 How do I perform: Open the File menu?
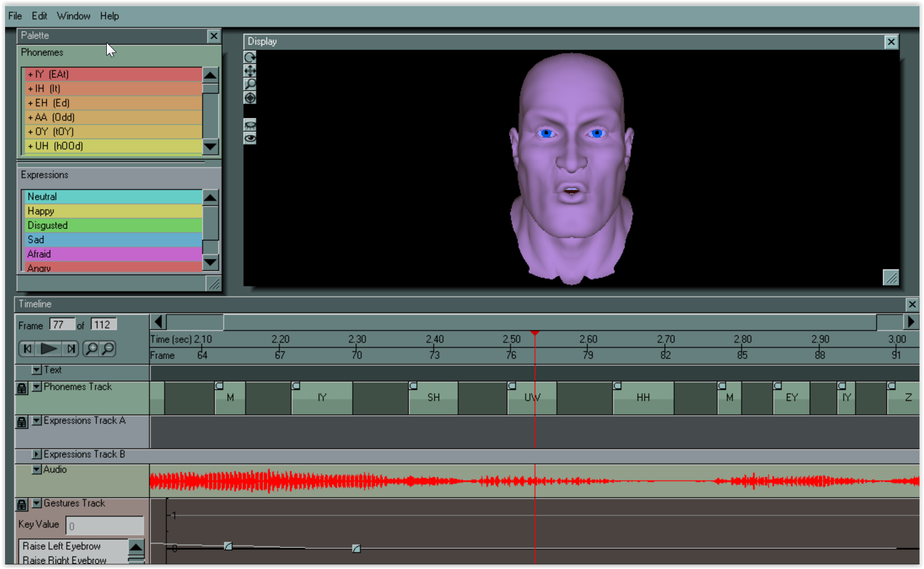point(15,16)
